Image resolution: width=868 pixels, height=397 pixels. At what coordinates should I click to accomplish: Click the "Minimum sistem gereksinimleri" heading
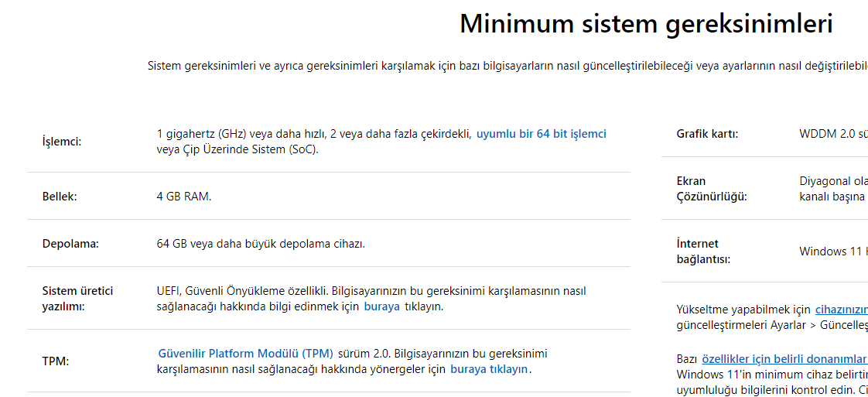point(646,24)
